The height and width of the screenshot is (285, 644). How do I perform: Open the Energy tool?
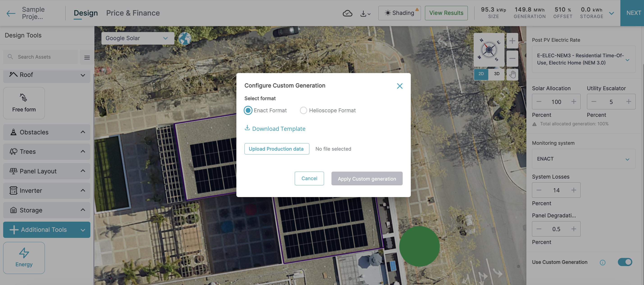pyautogui.click(x=24, y=257)
